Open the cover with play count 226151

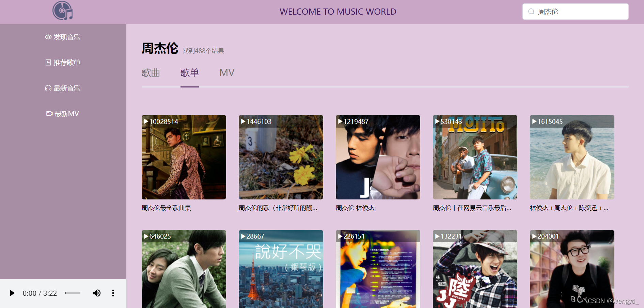tap(378, 269)
